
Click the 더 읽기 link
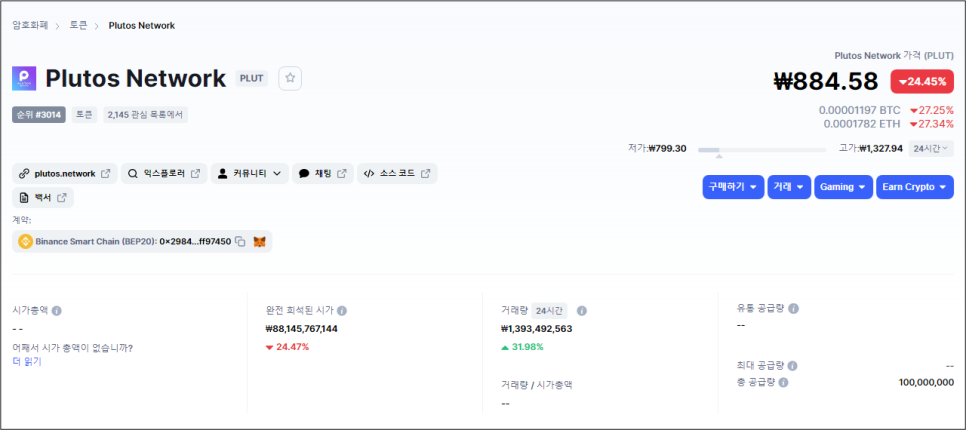click(26, 362)
